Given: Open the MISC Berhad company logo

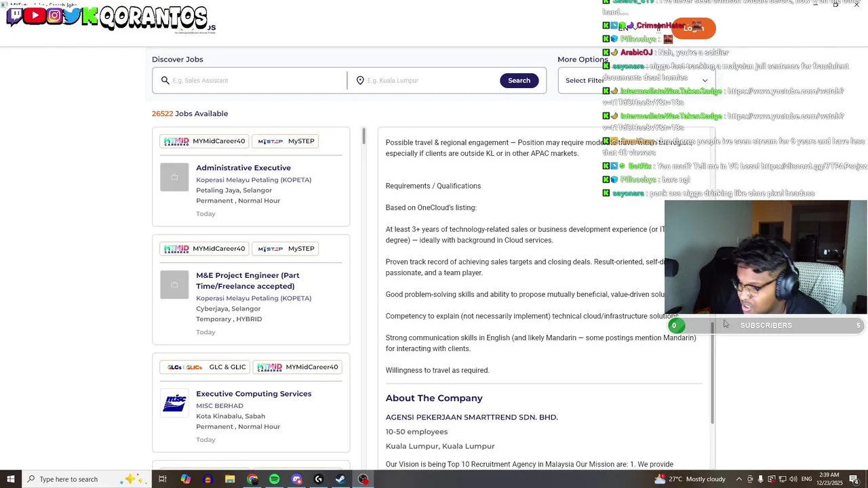Looking at the screenshot, I should [x=174, y=403].
